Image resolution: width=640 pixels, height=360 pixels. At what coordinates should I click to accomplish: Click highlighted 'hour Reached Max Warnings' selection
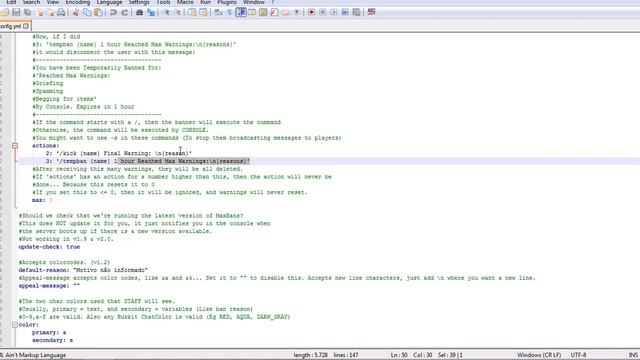[x=184, y=161]
